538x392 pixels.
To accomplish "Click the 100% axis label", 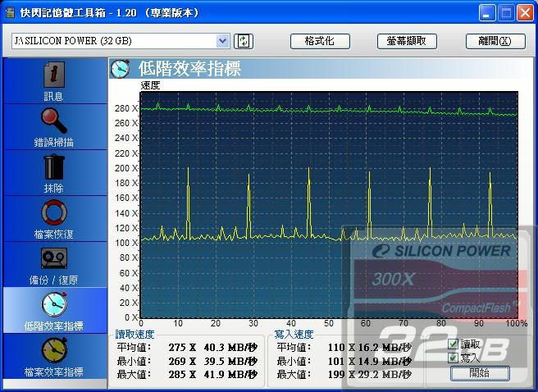I will [x=517, y=323].
